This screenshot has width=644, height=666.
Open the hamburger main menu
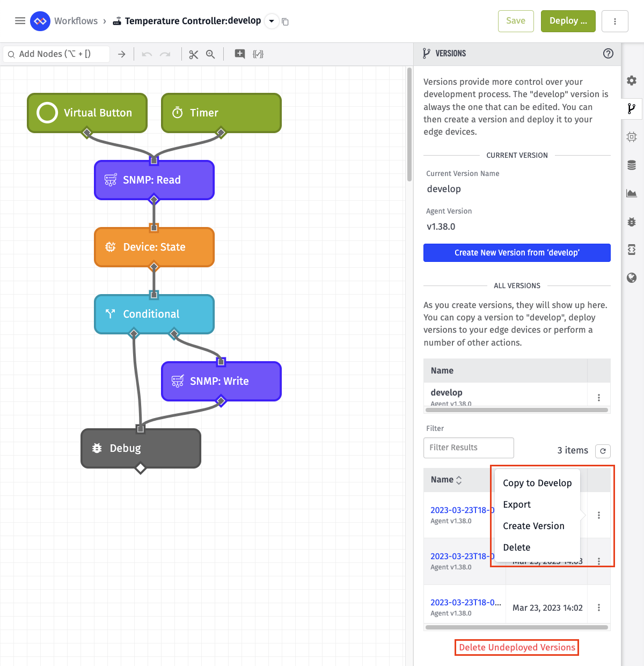coord(20,21)
